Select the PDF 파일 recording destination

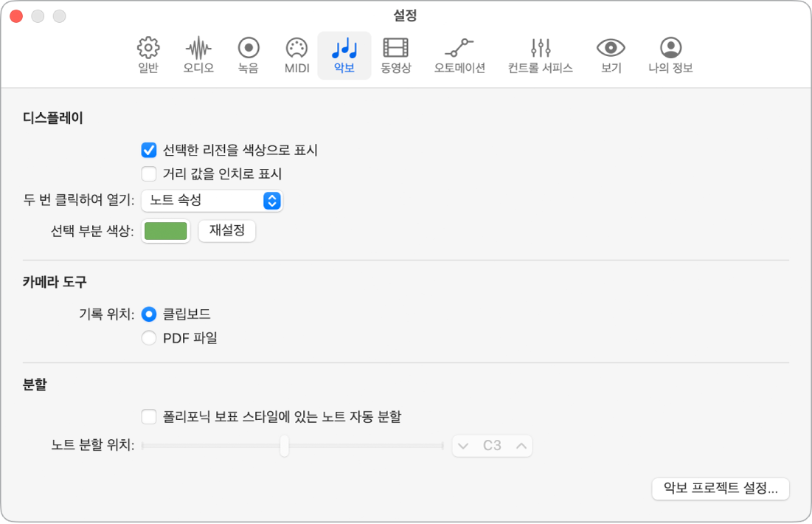149,337
